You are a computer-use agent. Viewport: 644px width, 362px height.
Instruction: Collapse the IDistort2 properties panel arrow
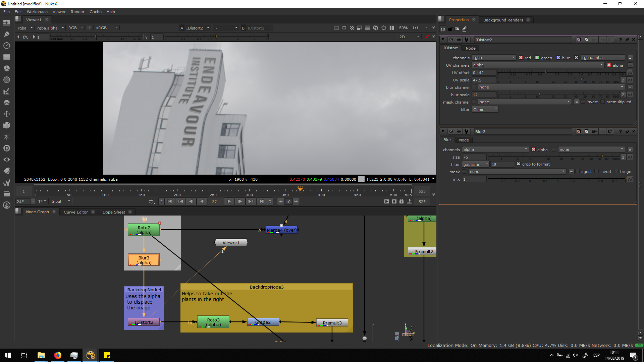(x=443, y=40)
